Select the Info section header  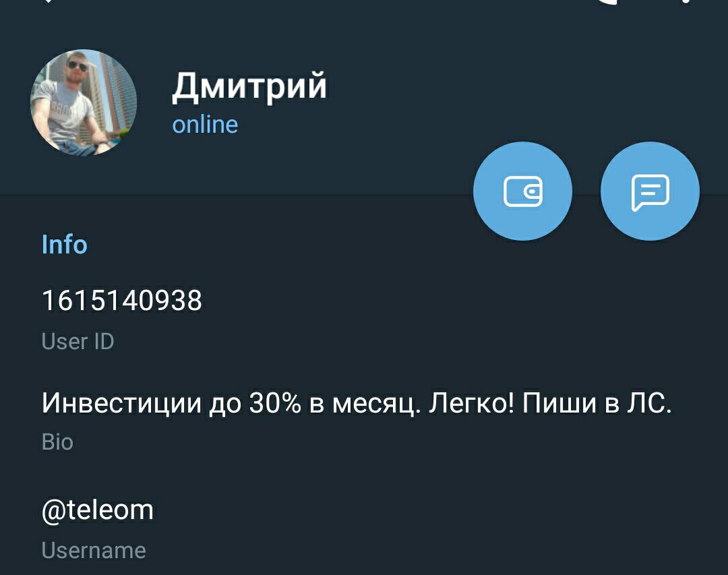65,244
